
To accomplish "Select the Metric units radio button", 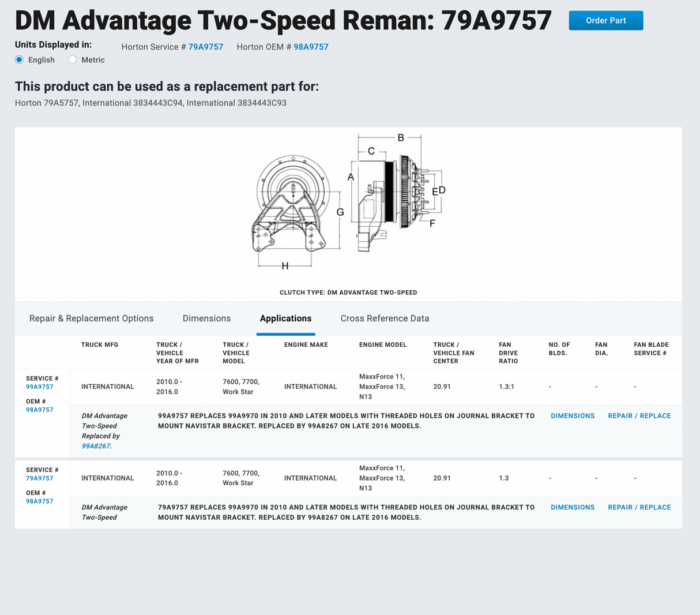I will tap(73, 60).
